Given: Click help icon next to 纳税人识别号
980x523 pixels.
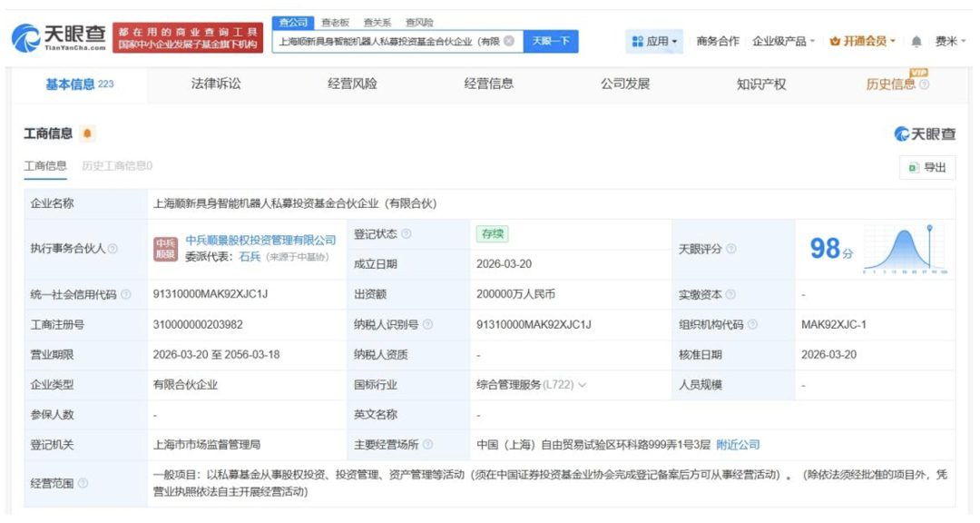Looking at the screenshot, I should (x=427, y=324).
